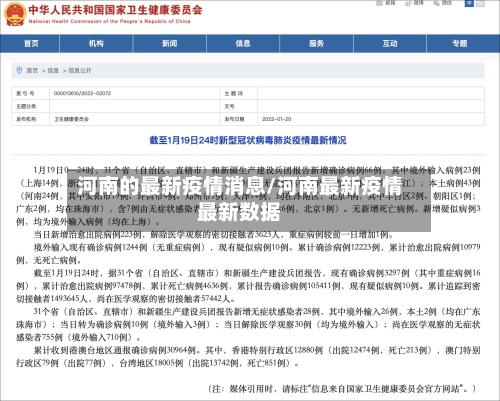Click the paragraph starting 境外输入现有确诊病例1244例
500x401 pixels.
[248, 254]
